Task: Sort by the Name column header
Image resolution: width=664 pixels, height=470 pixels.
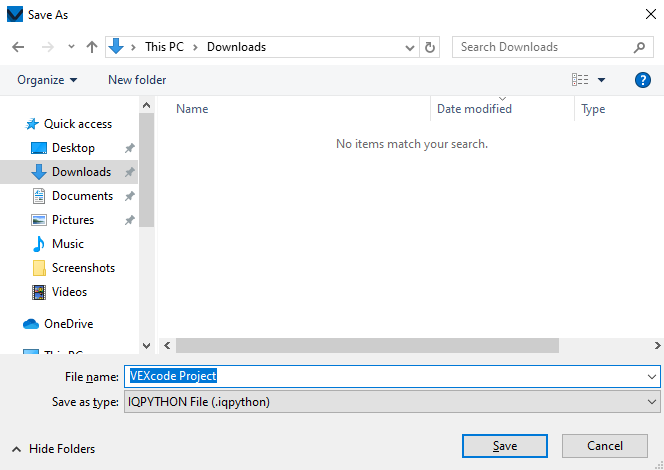Action: coord(192,109)
